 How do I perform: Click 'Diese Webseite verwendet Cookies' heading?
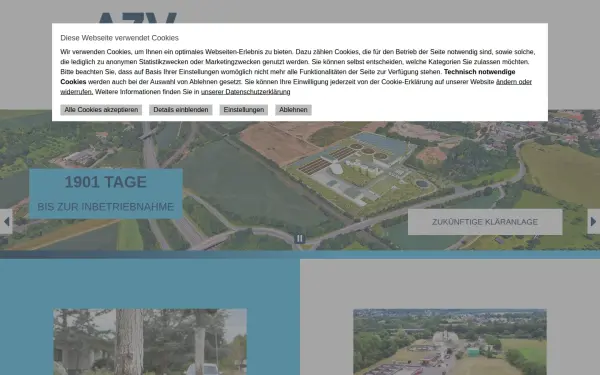119,38
